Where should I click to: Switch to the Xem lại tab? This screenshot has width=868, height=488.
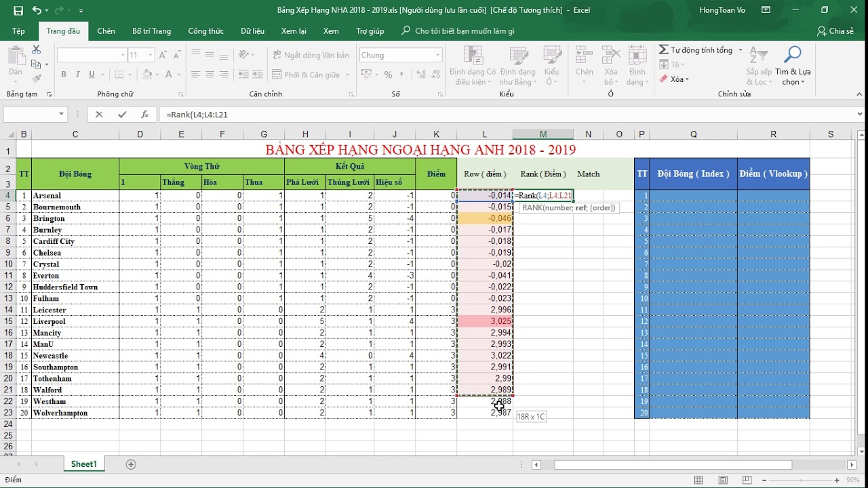[294, 31]
